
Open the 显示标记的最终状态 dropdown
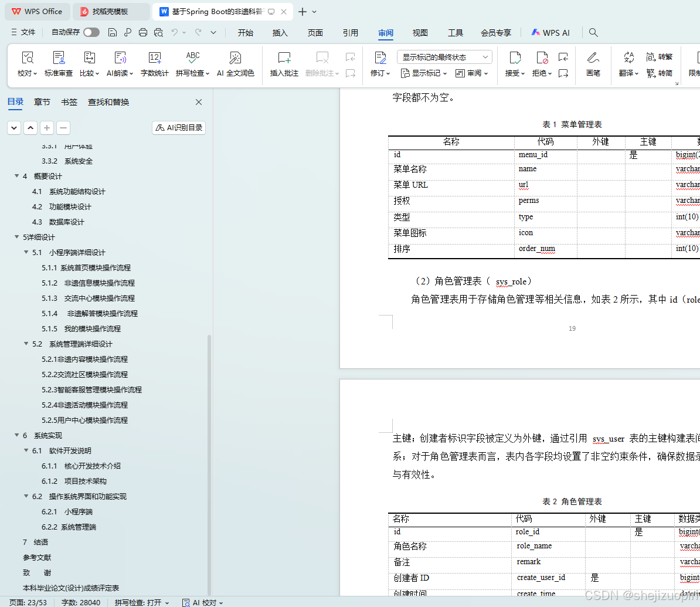(444, 57)
